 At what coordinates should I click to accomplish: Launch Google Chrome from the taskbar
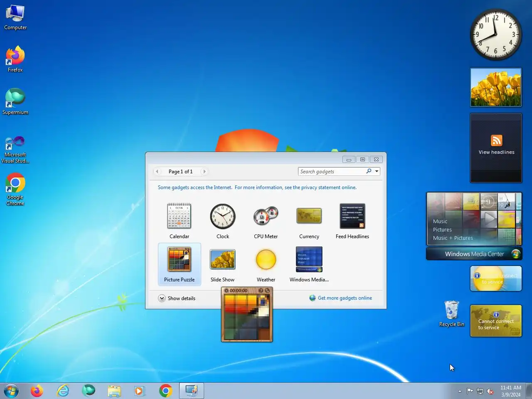(166, 391)
